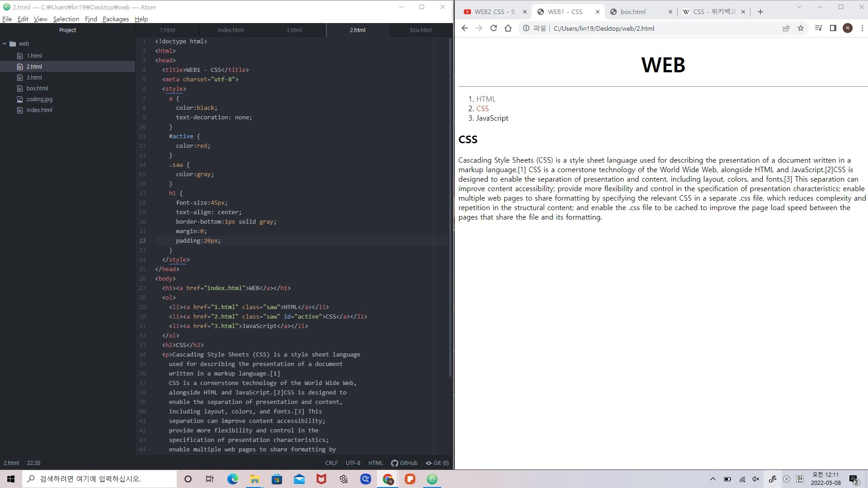
Task: Follow the JavaScript link on the page
Action: [x=492, y=118]
